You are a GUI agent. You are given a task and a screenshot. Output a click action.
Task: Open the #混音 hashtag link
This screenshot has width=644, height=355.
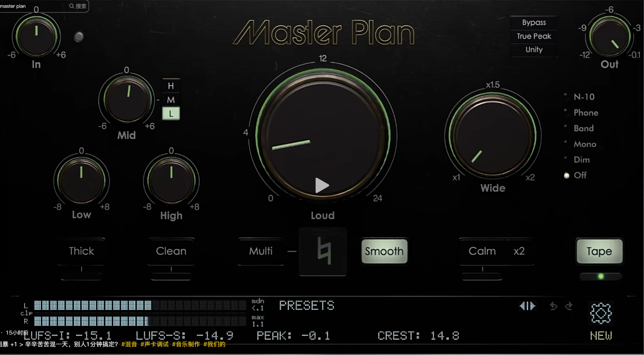click(129, 344)
